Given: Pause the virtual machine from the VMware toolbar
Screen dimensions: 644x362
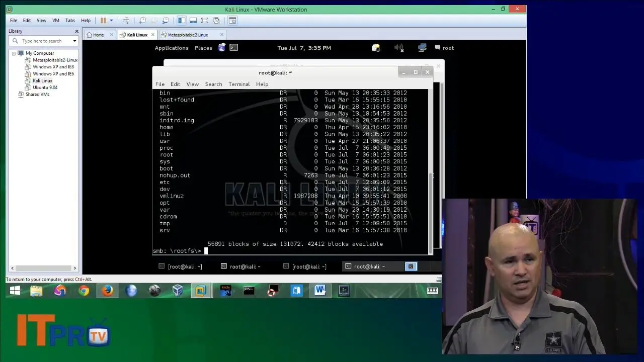Looking at the screenshot, I should click(x=103, y=21).
